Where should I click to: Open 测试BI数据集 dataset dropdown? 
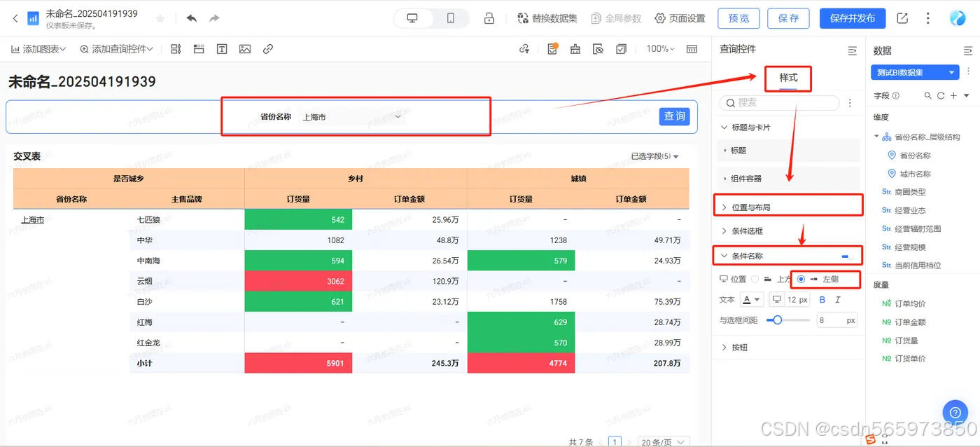[916, 72]
